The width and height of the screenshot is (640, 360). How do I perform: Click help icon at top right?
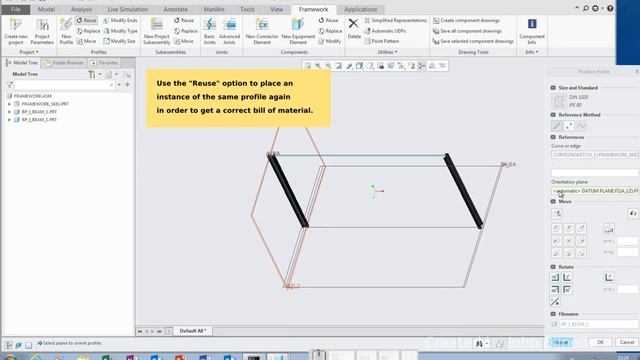click(610, 8)
